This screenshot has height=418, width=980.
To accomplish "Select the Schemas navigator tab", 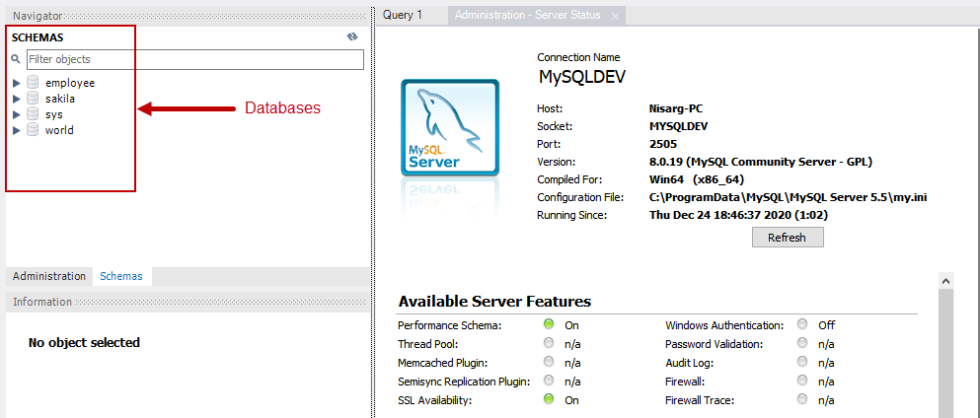I will (121, 276).
